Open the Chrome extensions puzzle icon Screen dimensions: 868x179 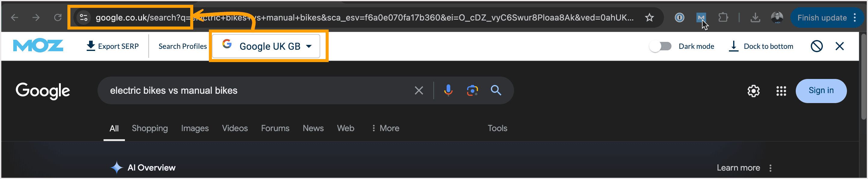[x=724, y=17]
